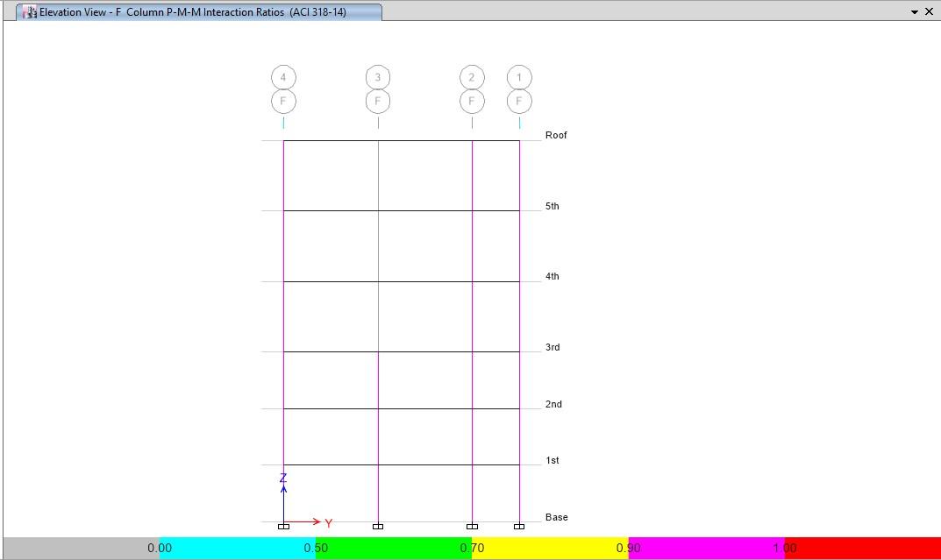Select the support at grid 3 base
This screenshot has width=941, height=560.
(377, 527)
